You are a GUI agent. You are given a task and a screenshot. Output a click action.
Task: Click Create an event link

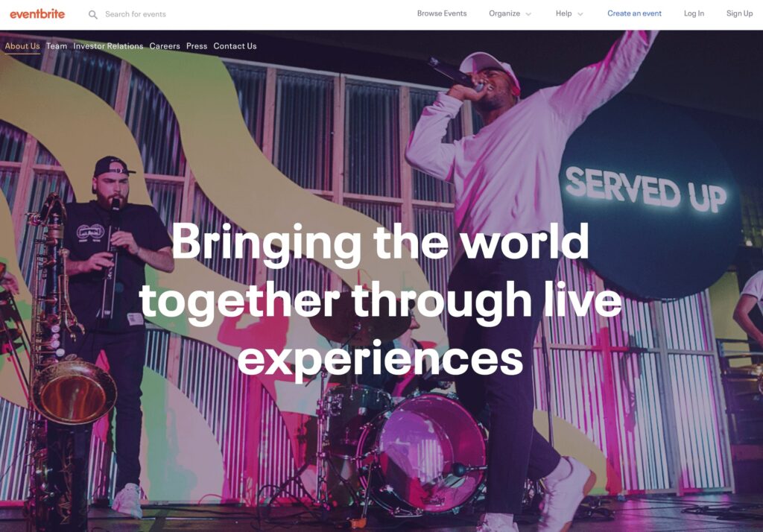(634, 13)
